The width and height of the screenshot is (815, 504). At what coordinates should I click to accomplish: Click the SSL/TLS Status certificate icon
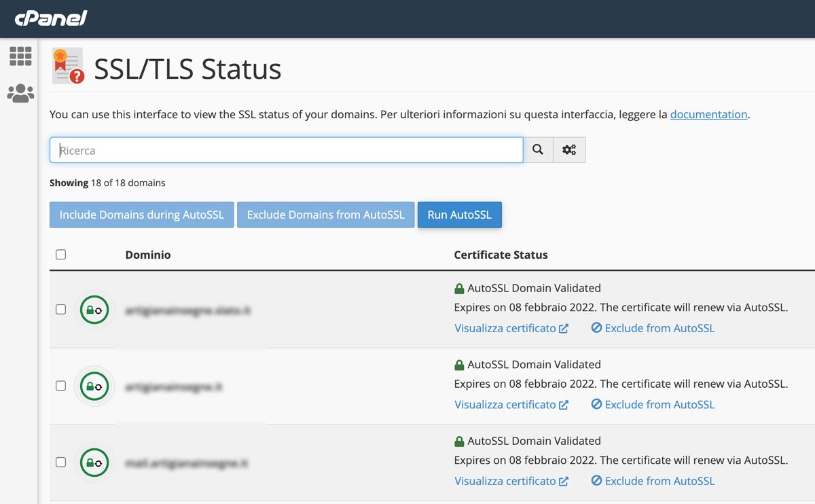68,66
